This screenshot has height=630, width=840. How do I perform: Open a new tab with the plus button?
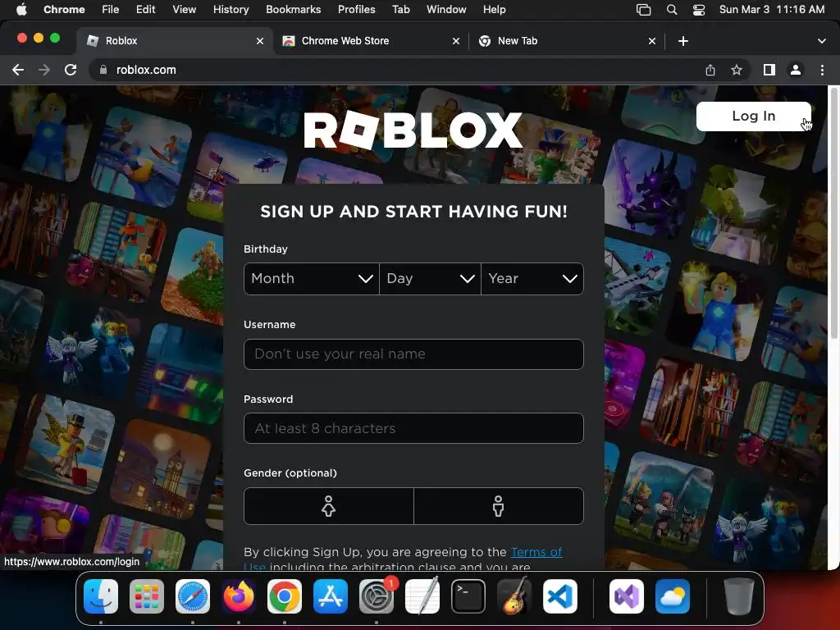point(683,41)
